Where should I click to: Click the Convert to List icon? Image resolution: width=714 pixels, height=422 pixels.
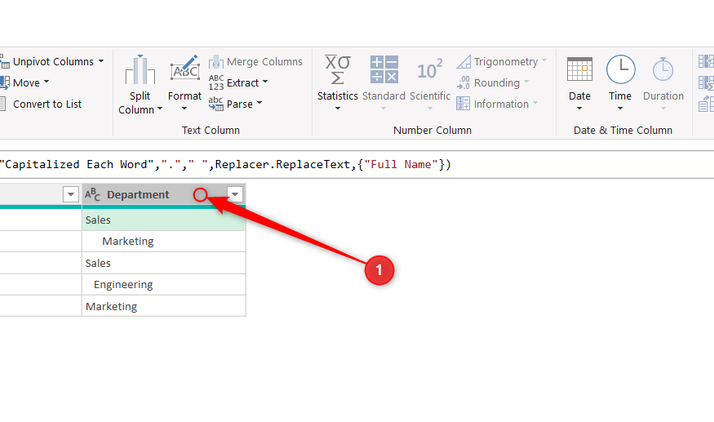coord(3,104)
